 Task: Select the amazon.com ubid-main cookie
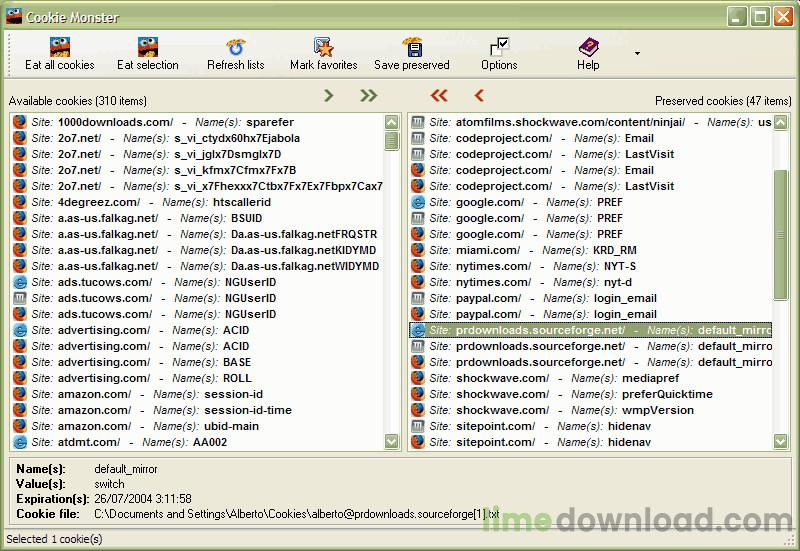(150, 426)
